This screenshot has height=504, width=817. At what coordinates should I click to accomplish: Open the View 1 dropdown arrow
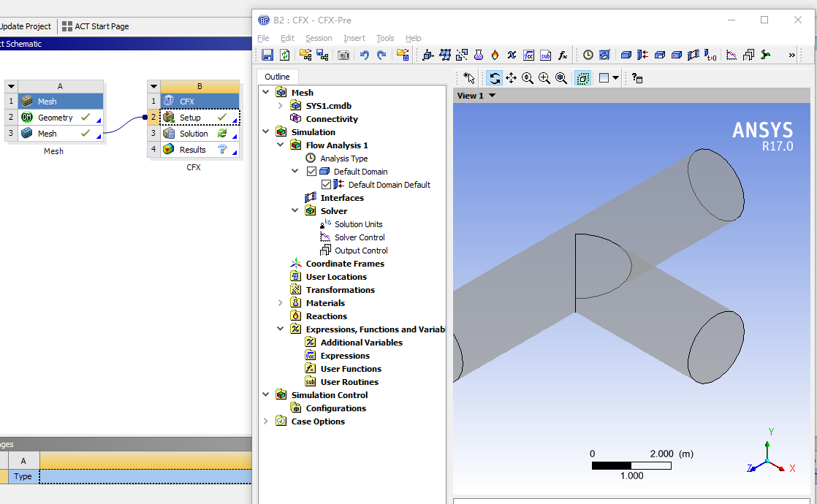[x=492, y=95]
